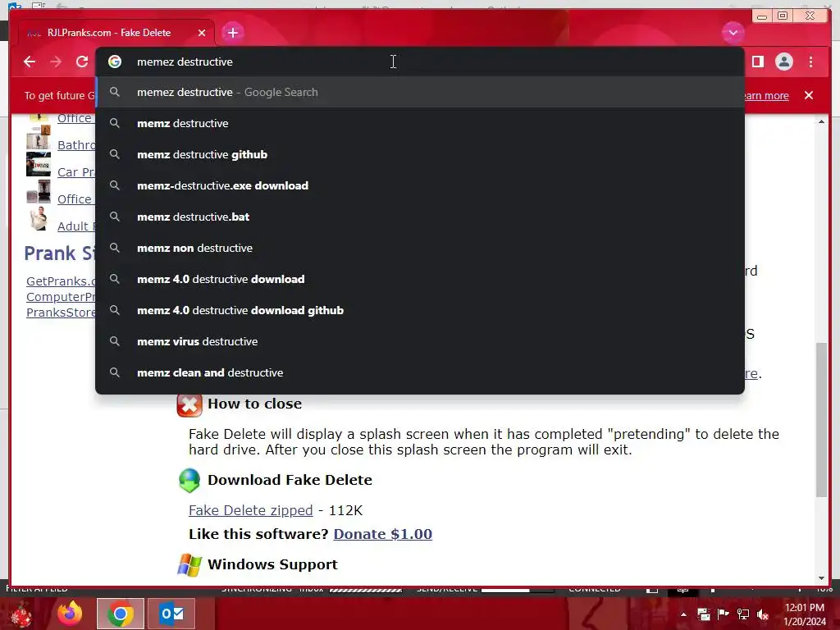Click the Windows Support flag icon

pos(189,564)
